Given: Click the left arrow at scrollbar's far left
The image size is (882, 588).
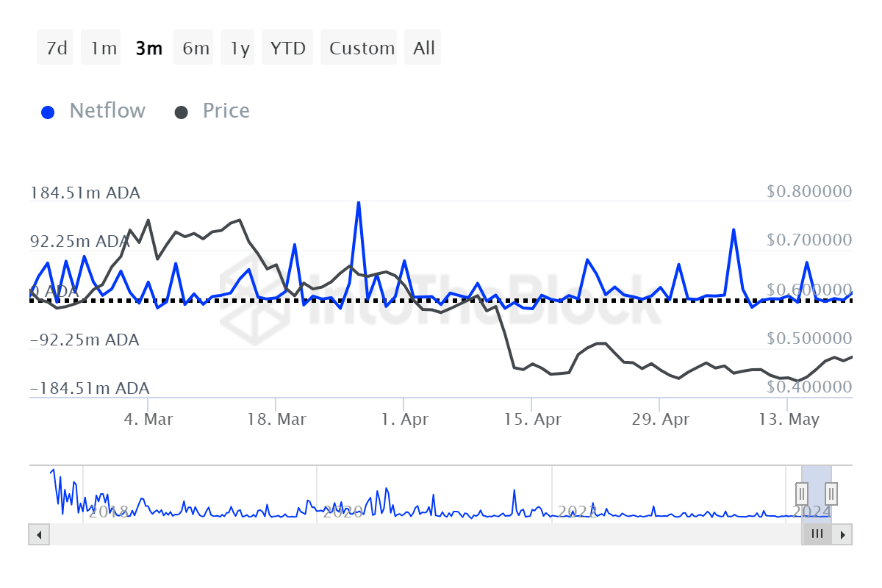Looking at the screenshot, I should click(38, 534).
